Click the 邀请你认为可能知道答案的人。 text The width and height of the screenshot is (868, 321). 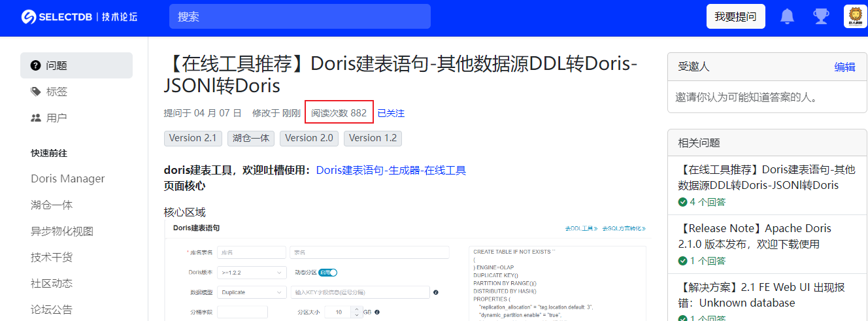(x=747, y=97)
